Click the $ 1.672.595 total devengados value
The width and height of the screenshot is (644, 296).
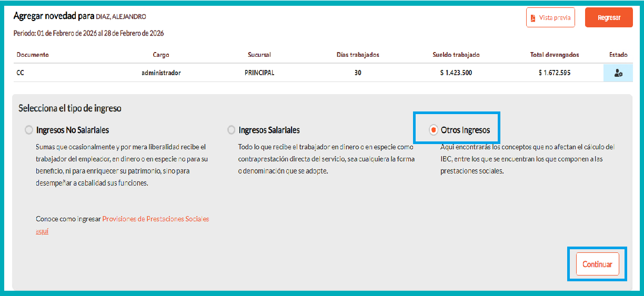click(555, 73)
